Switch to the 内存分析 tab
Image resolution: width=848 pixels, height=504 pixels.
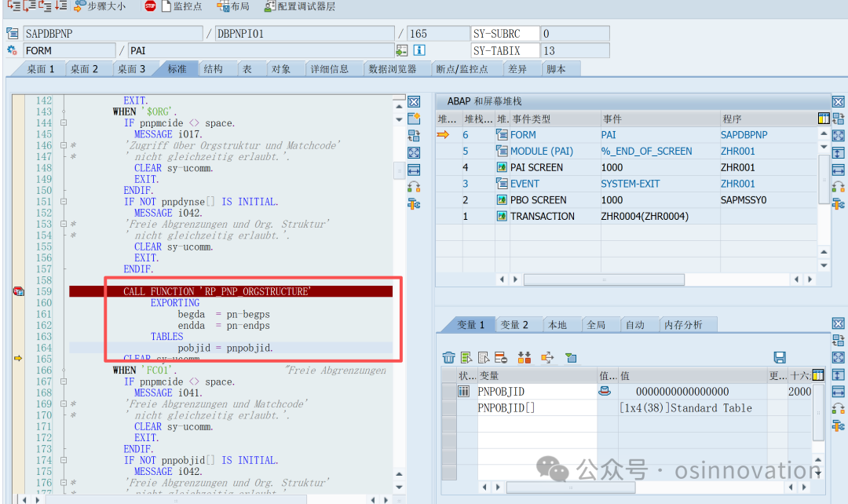coord(683,324)
